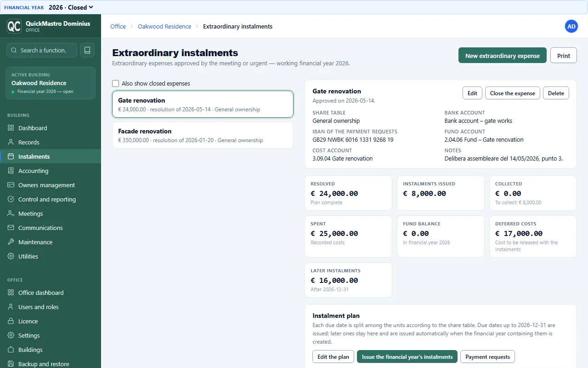
Task: Open the AD user avatar
Action: [571, 26]
